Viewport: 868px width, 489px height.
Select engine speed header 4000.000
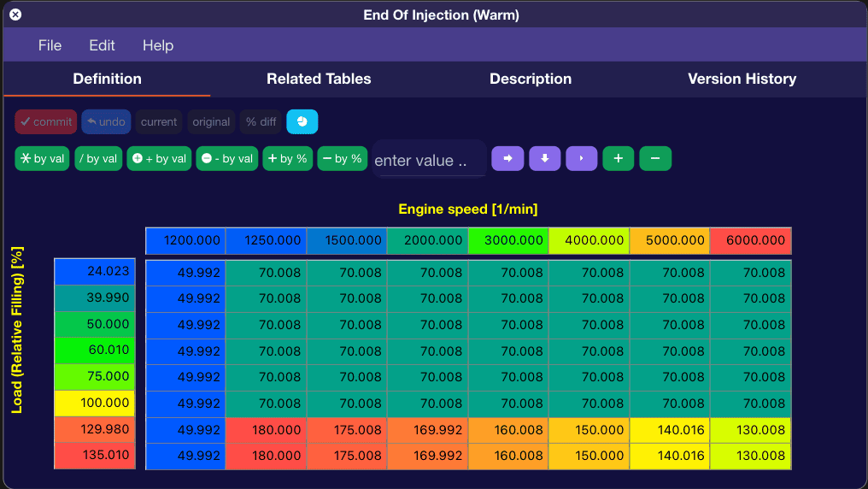(x=589, y=240)
